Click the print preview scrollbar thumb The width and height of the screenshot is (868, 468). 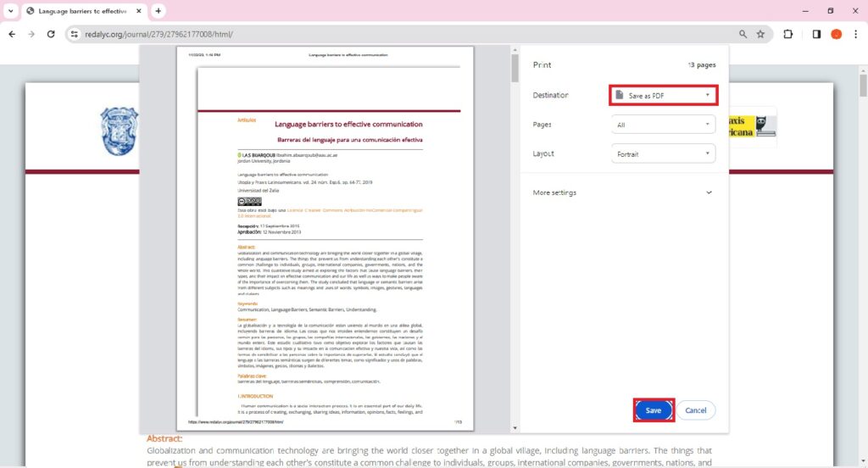(515, 66)
